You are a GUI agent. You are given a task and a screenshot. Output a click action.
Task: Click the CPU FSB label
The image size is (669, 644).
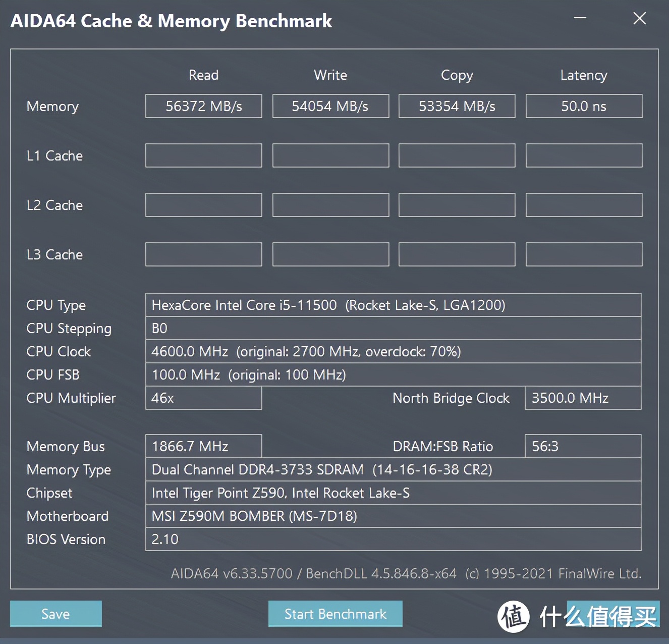(53, 374)
